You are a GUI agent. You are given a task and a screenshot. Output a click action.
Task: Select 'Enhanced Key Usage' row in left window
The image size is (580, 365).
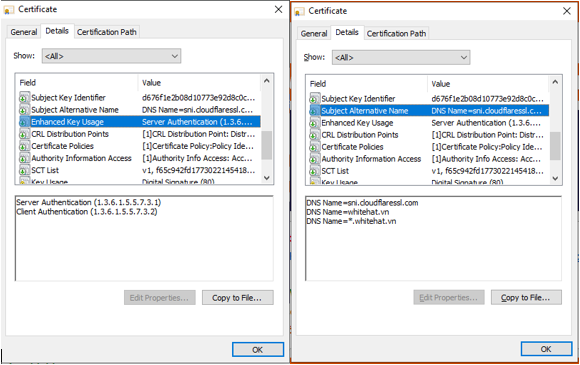point(139,122)
